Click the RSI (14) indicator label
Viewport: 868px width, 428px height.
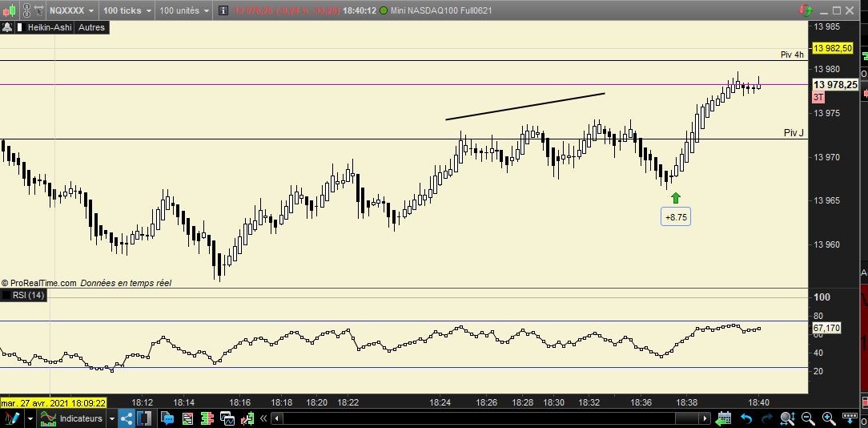[x=28, y=295]
